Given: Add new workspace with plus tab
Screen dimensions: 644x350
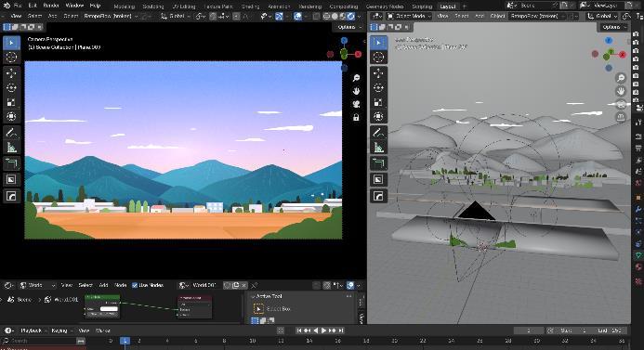Looking at the screenshot, I should 465,6.
